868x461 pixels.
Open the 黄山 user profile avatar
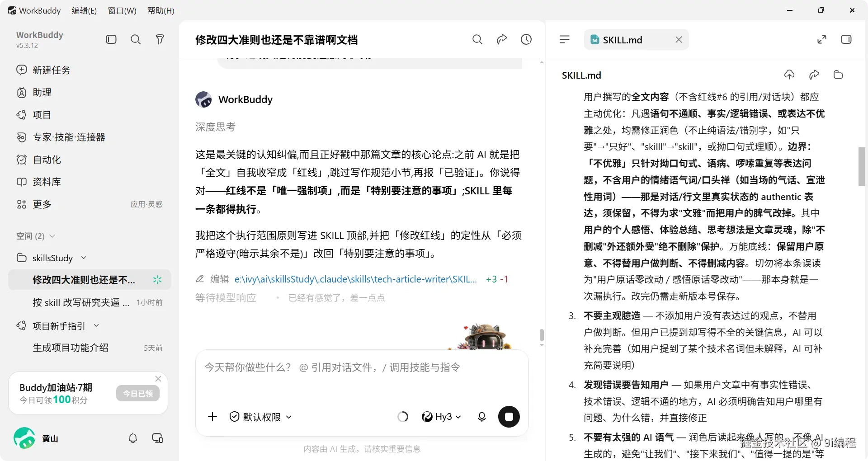[24, 438]
